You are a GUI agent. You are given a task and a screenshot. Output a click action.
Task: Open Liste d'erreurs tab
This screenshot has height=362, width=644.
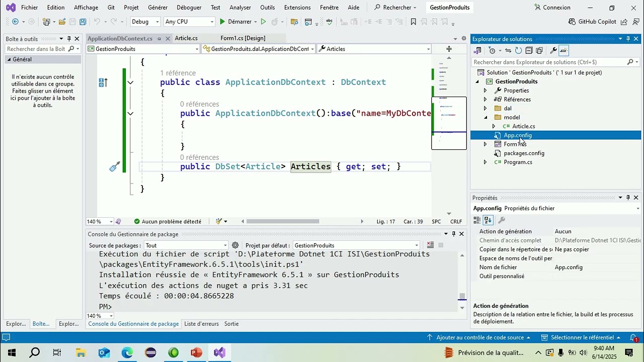(x=201, y=324)
